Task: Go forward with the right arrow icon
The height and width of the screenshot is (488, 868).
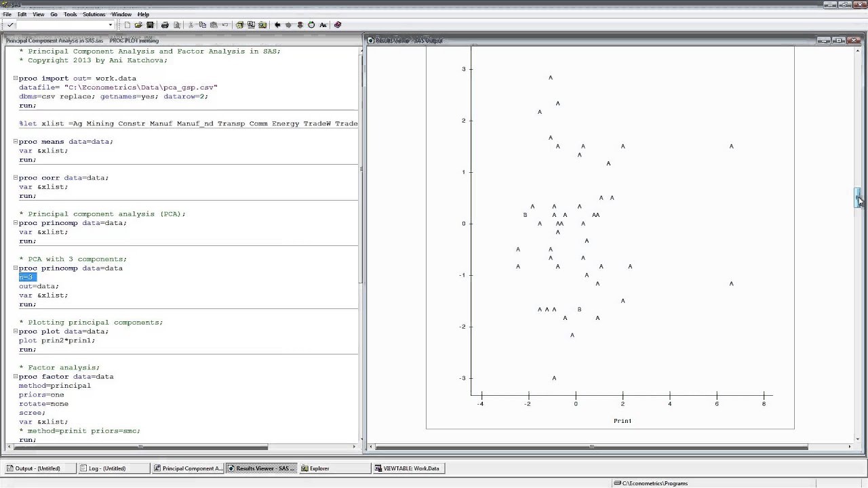Action: pyautogui.click(x=289, y=25)
